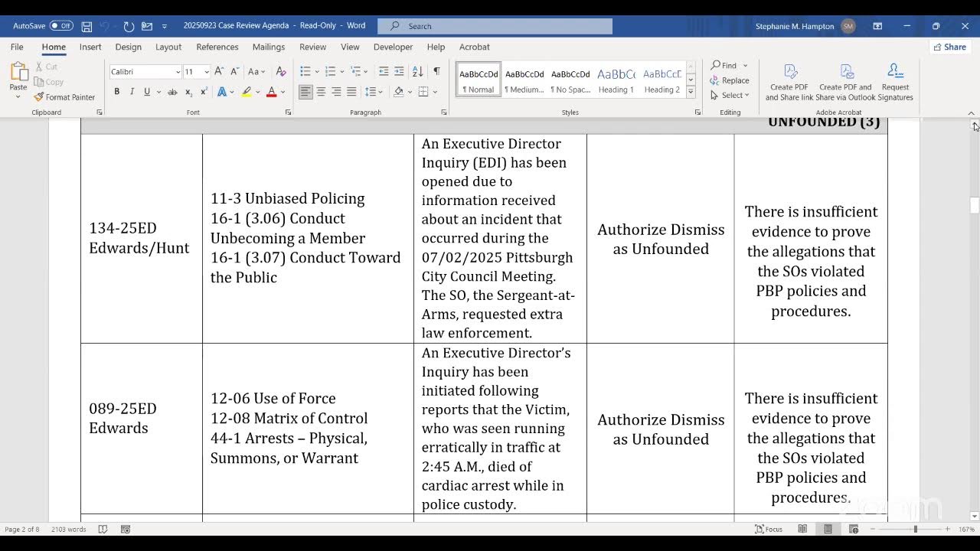Open the Borders dropdown arrow
Screen dimensions: 980x551
[x=434, y=92]
